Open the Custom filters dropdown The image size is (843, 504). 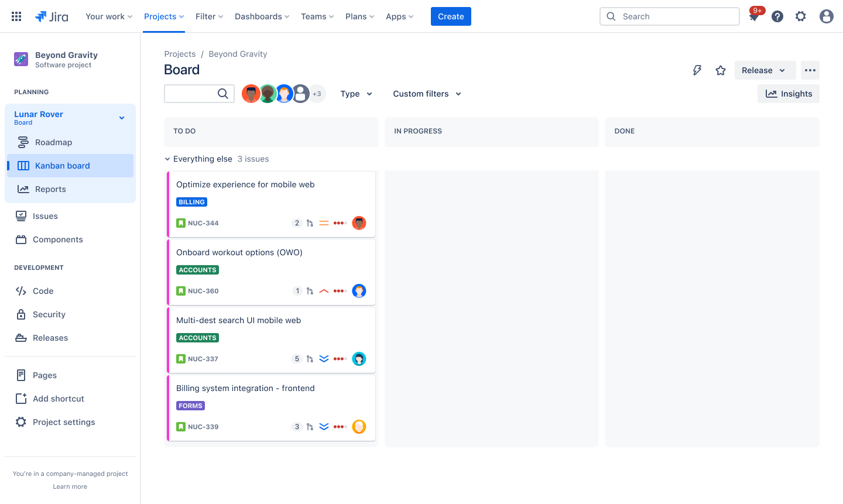pyautogui.click(x=427, y=93)
